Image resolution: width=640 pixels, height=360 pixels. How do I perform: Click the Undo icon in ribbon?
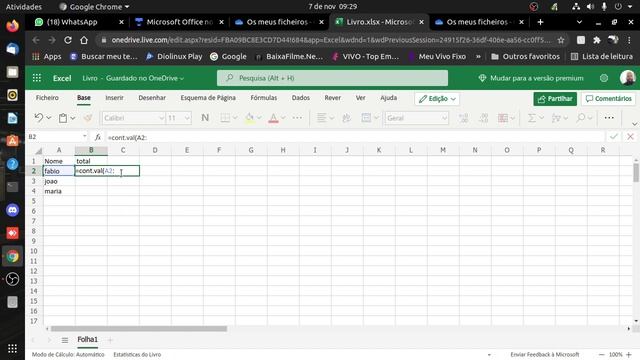(x=39, y=118)
